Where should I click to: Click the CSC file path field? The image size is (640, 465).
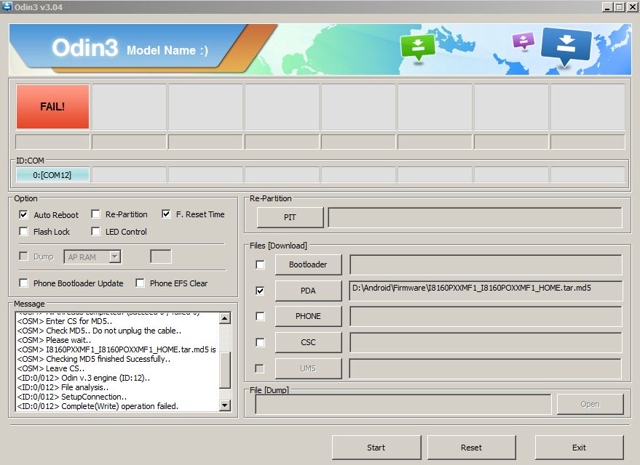coord(486,342)
